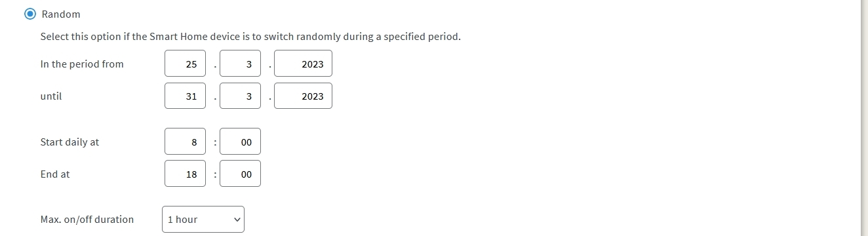Image resolution: width=868 pixels, height=236 pixels.
Task: Select the Random radio button
Action: (30, 14)
